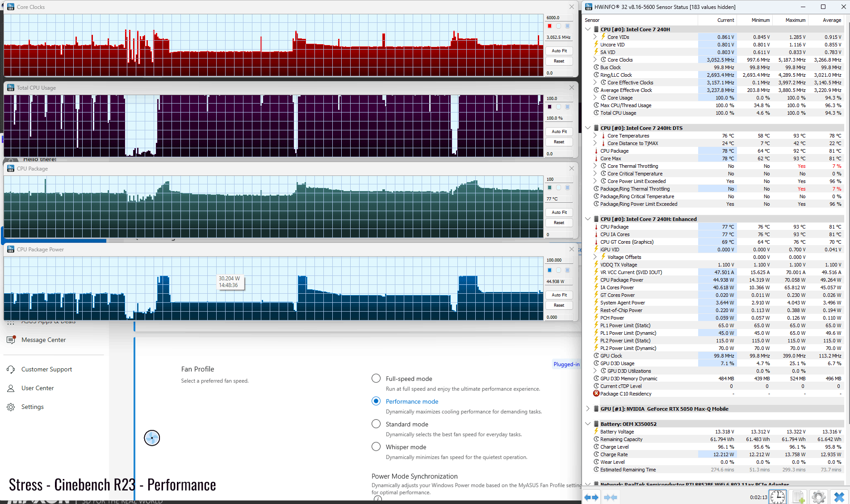Click the Total CPU Usage graph window icon
Screen dimensions: 850x504
click(x=11, y=88)
